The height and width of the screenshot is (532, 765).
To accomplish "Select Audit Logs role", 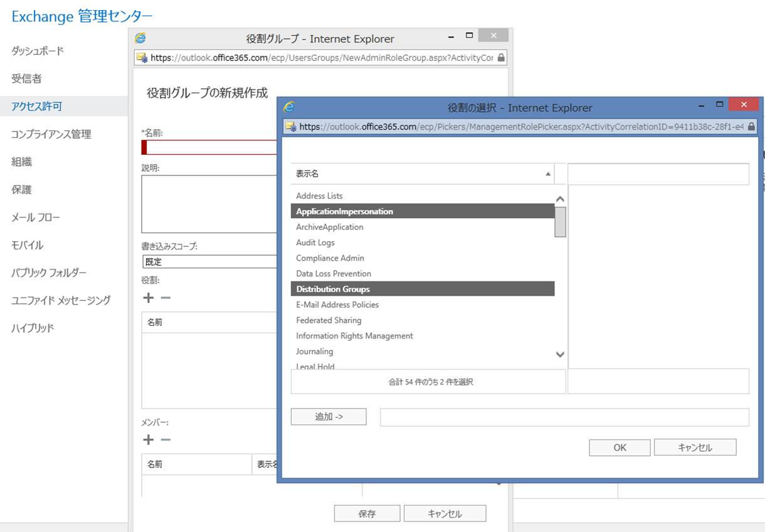I will (423, 243).
